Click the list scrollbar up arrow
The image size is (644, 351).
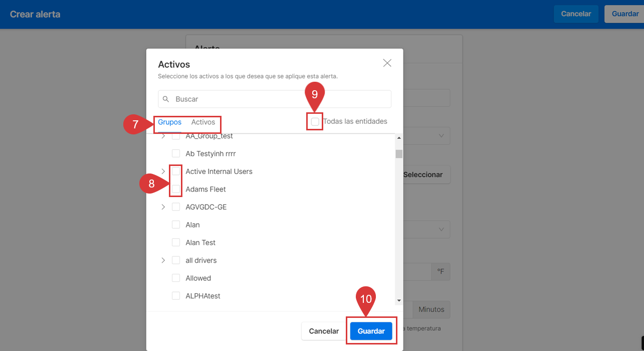[x=399, y=138]
